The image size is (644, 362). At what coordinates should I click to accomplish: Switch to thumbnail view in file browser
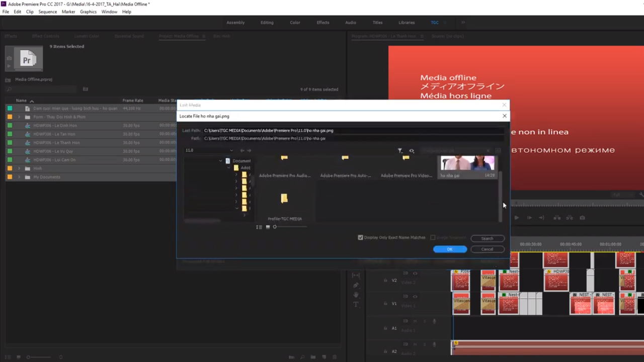(268, 227)
